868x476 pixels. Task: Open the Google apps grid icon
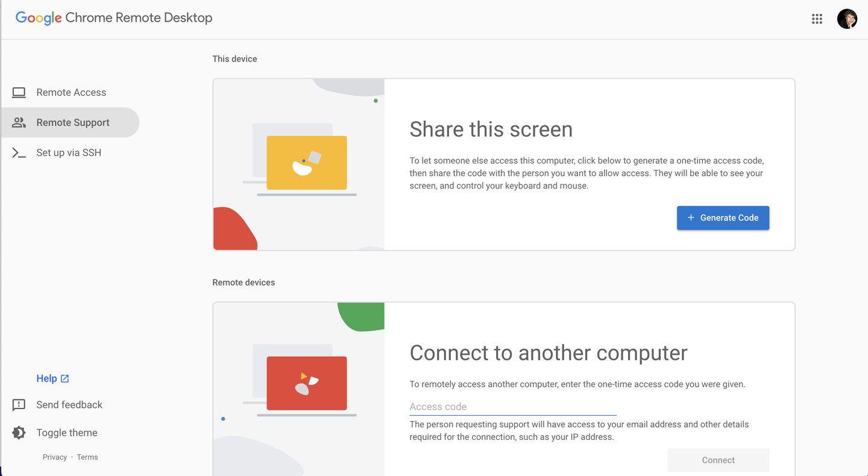[817, 19]
